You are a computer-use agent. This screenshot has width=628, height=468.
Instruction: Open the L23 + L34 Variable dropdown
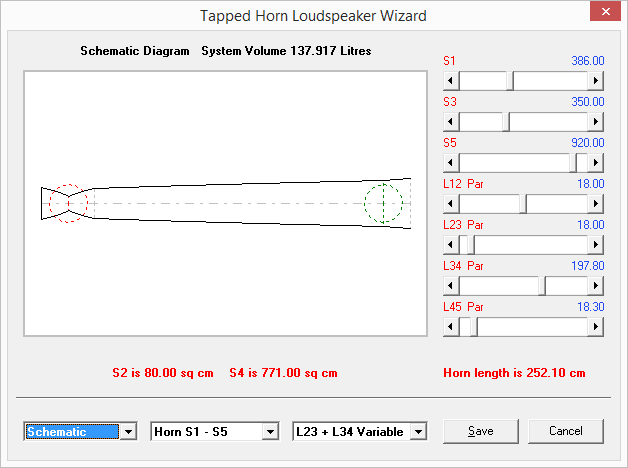[419, 432]
